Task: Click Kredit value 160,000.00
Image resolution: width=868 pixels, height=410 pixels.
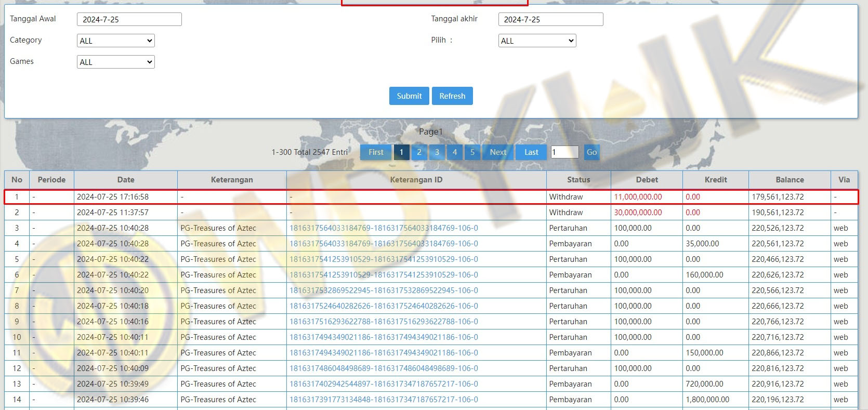Action: coord(704,275)
